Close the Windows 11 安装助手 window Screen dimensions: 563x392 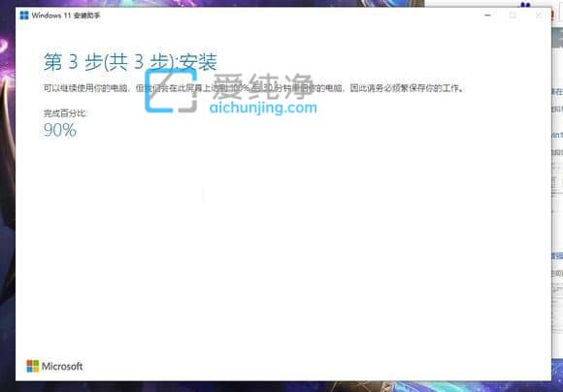click(538, 16)
